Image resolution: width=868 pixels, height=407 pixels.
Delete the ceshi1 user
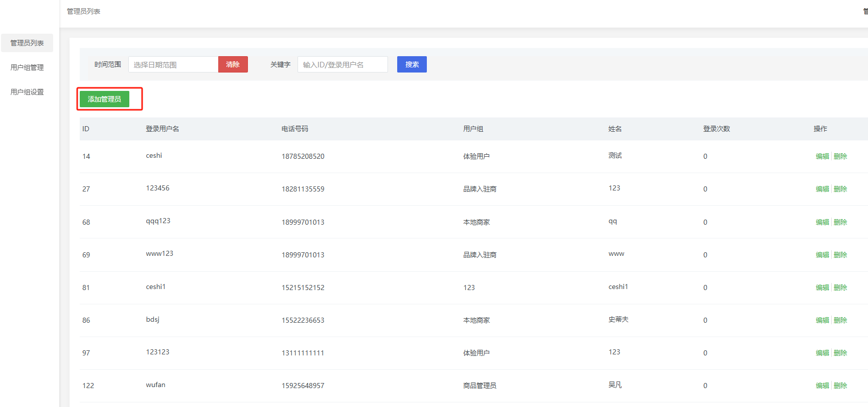pyautogui.click(x=840, y=288)
